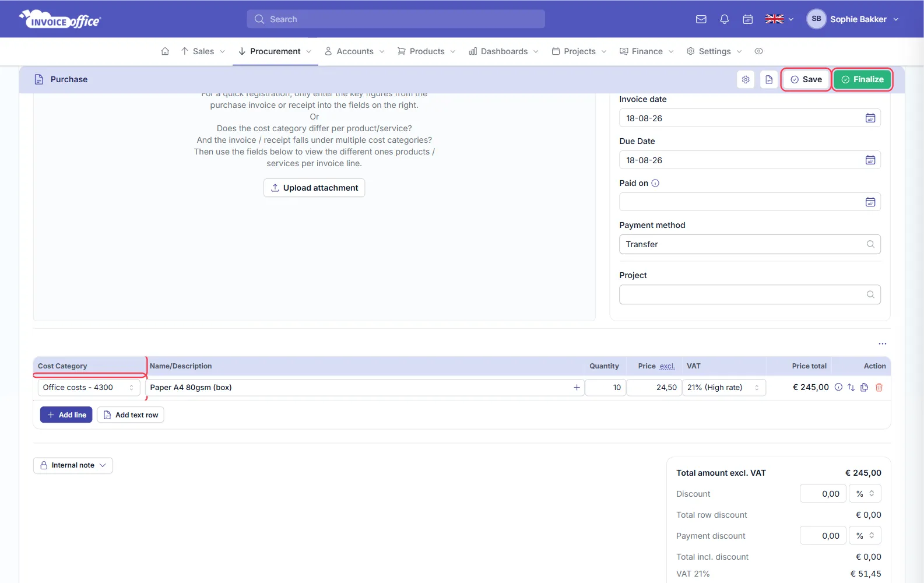Edit the Due Date field
Viewport: 924px width, 583px height.
750,160
